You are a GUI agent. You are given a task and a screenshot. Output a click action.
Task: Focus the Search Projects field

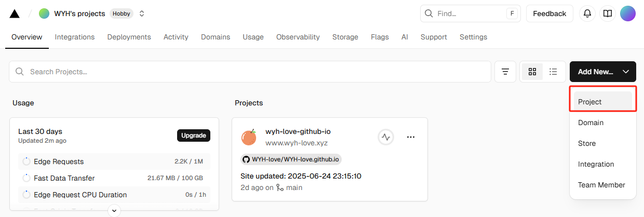point(249,72)
